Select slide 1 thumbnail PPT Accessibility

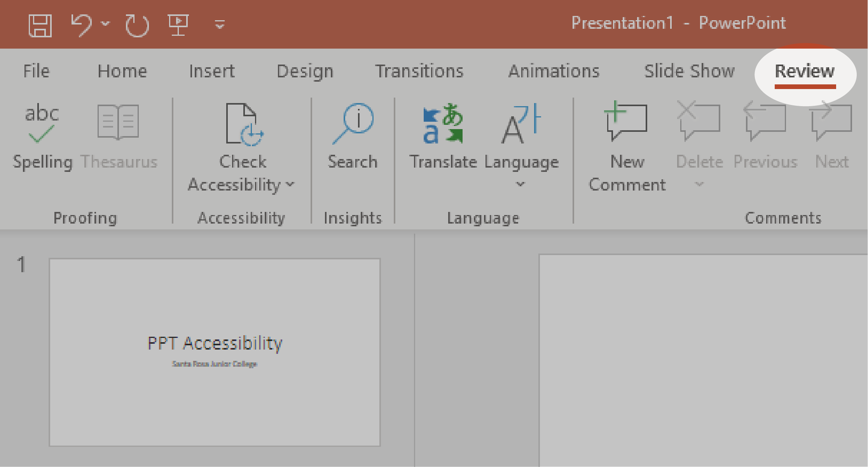[215, 352]
